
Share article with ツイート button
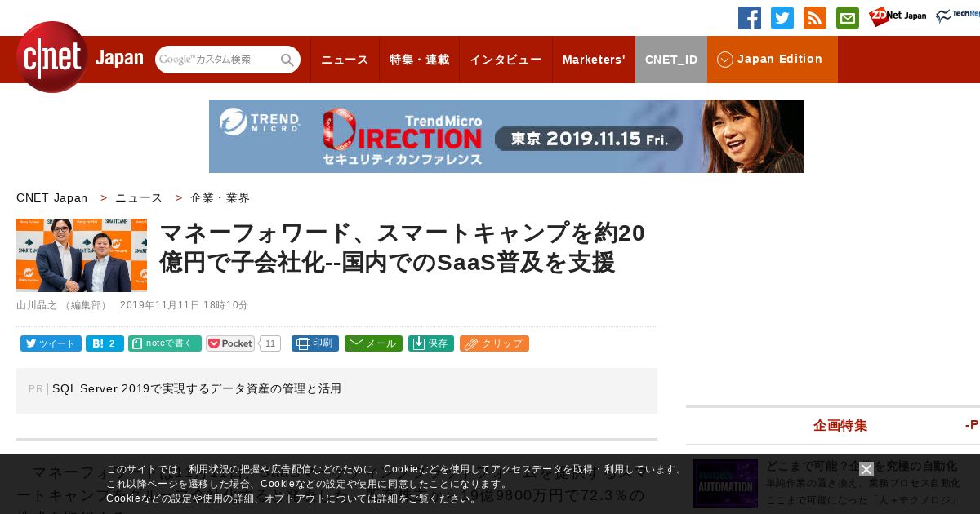click(51, 343)
